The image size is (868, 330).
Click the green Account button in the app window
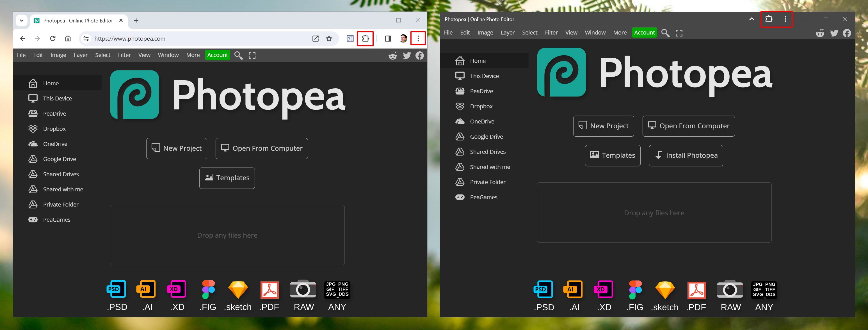[x=645, y=32]
